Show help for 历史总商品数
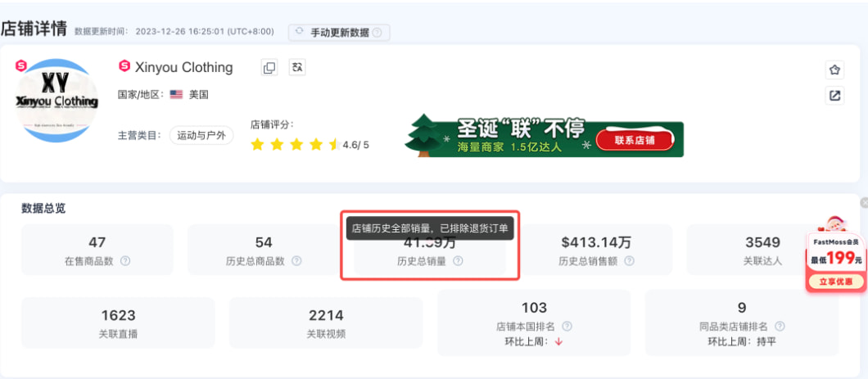The width and height of the screenshot is (868, 379). [296, 261]
